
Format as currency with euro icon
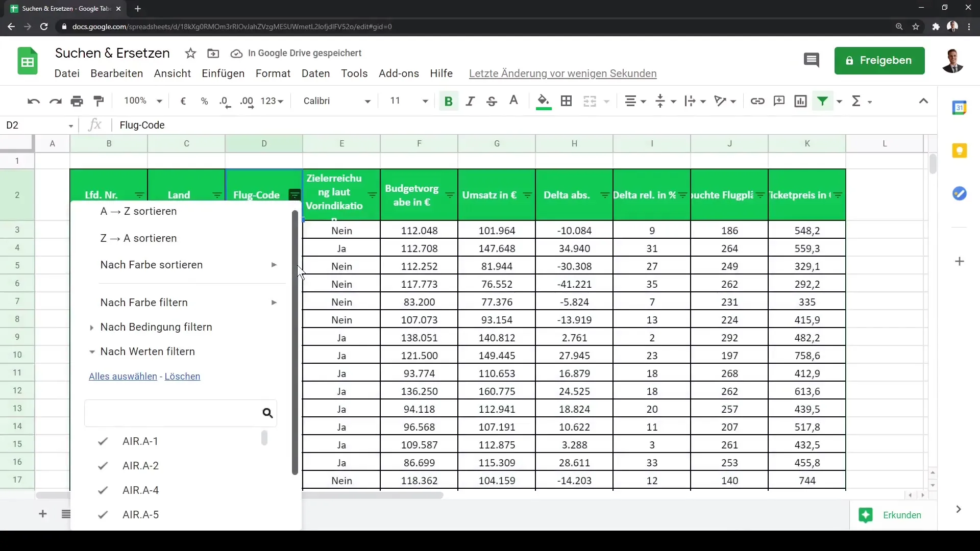(x=183, y=101)
